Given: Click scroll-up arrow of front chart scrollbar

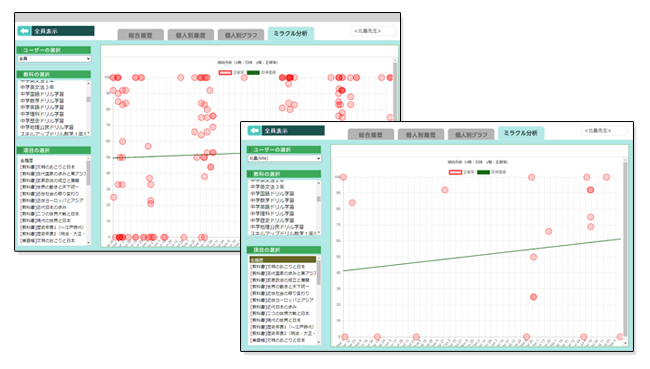Looking at the screenshot, I should pyautogui.click(x=625, y=160).
